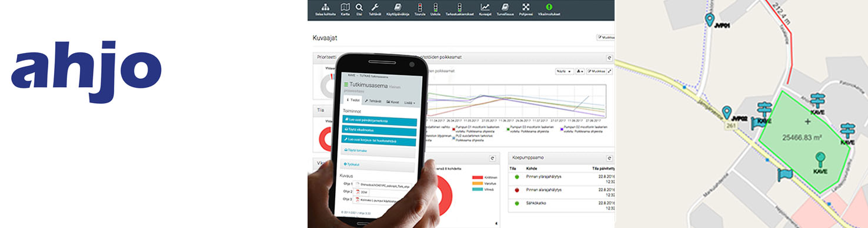Switch to the Kuvat tab on phone
Image resolution: width=868 pixels, height=228 pixels.
[393, 102]
